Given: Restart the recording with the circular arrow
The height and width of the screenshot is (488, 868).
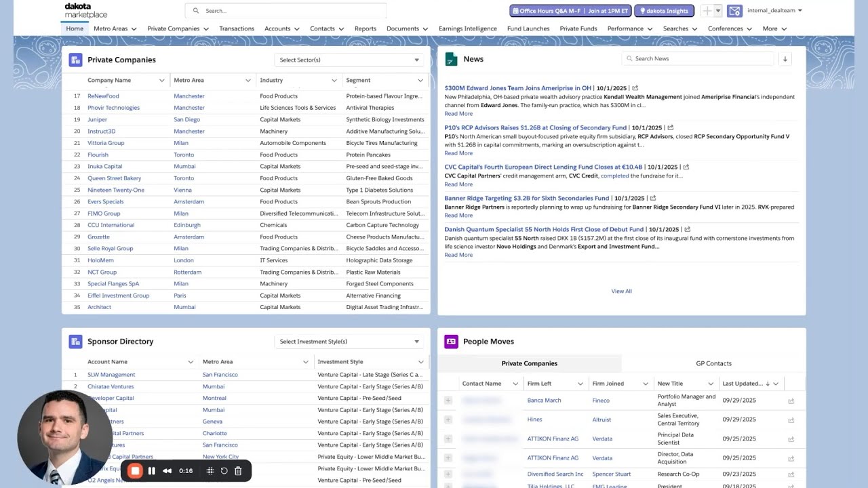Looking at the screenshot, I should (224, 471).
